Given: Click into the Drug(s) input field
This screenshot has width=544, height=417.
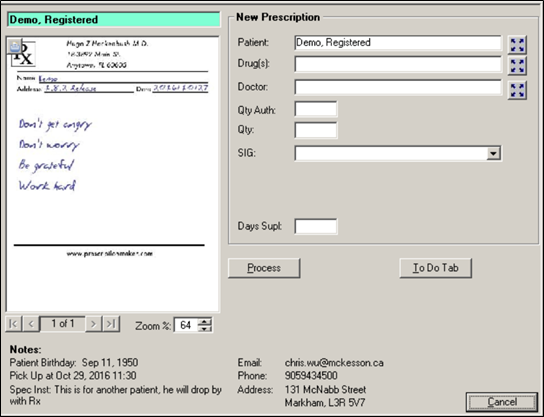Looking at the screenshot, I should (x=398, y=65).
